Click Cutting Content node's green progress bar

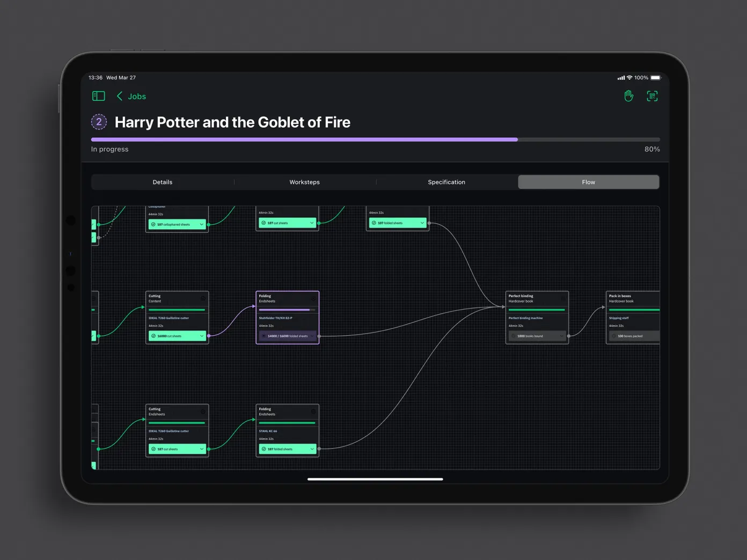[x=177, y=310]
